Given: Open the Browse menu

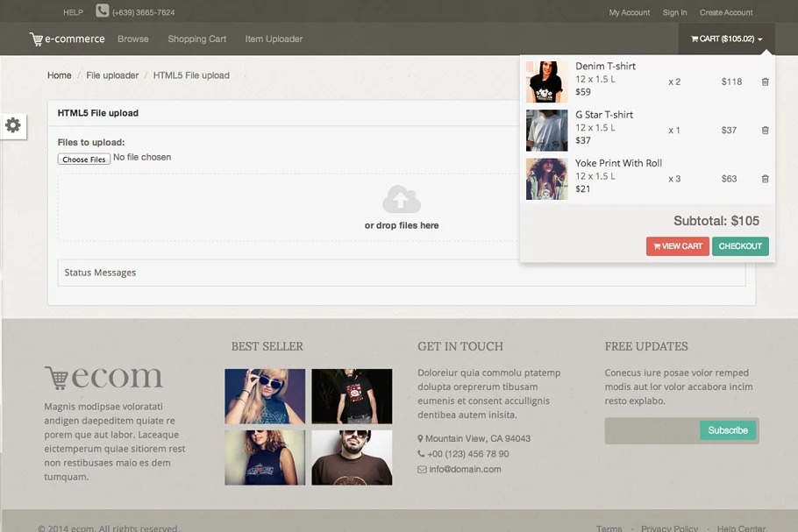Looking at the screenshot, I should click(133, 39).
